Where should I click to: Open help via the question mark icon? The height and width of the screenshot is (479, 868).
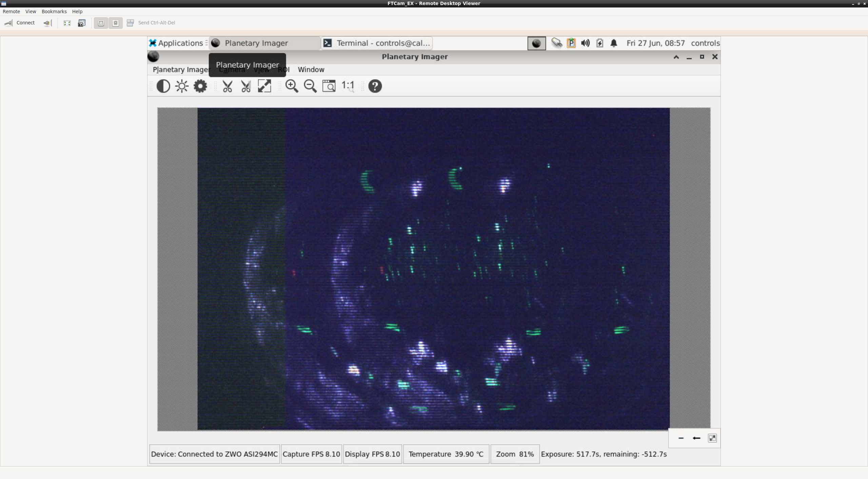click(375, 86)
